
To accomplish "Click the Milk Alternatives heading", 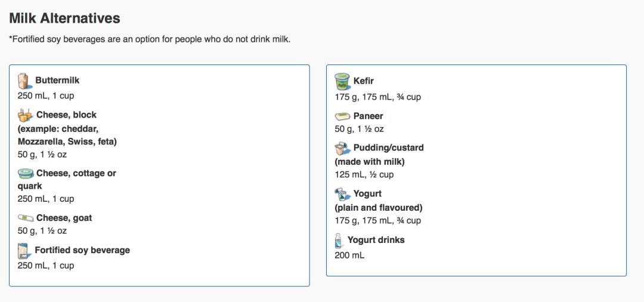I will (x=64, y=18).
